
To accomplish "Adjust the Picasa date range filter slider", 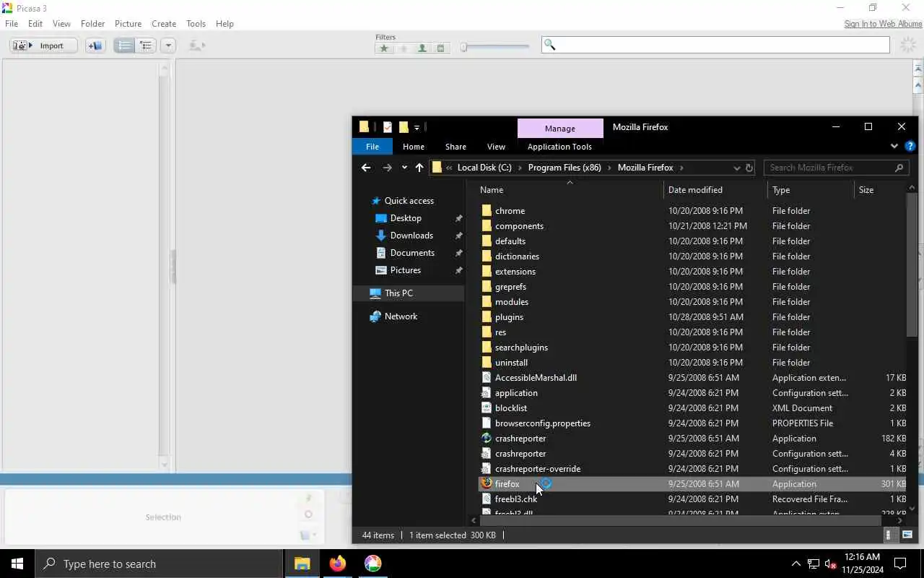I will [x=495, y=48].
